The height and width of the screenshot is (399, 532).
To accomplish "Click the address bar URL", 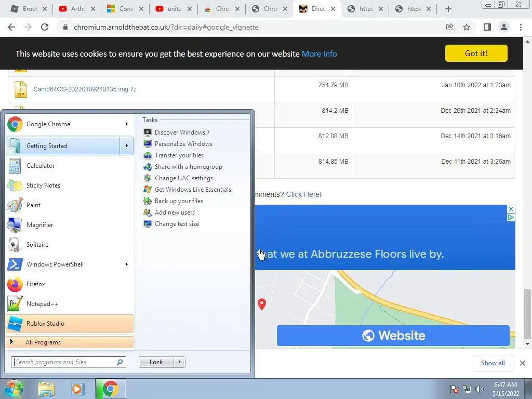I will [166, 27].
